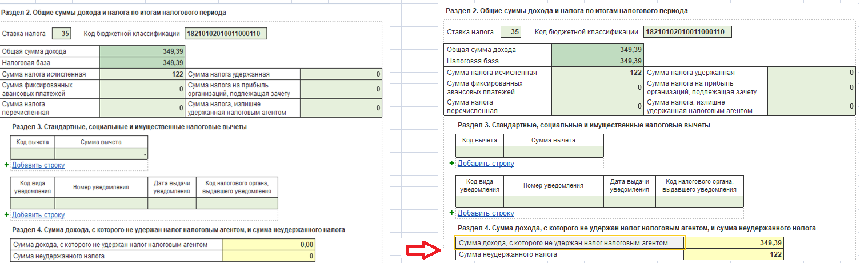
Task: Click empty 'Код вычета' cell in left form
Action: point(33,153)
